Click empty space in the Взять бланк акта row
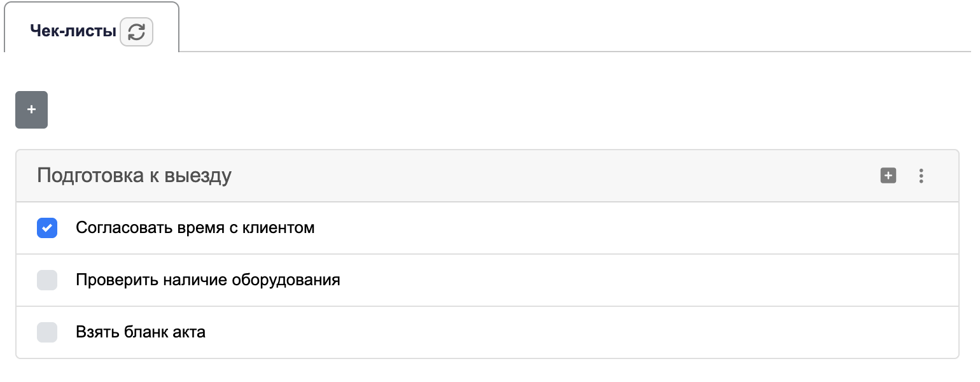980x382 pixels. click(x=573, y=332)
